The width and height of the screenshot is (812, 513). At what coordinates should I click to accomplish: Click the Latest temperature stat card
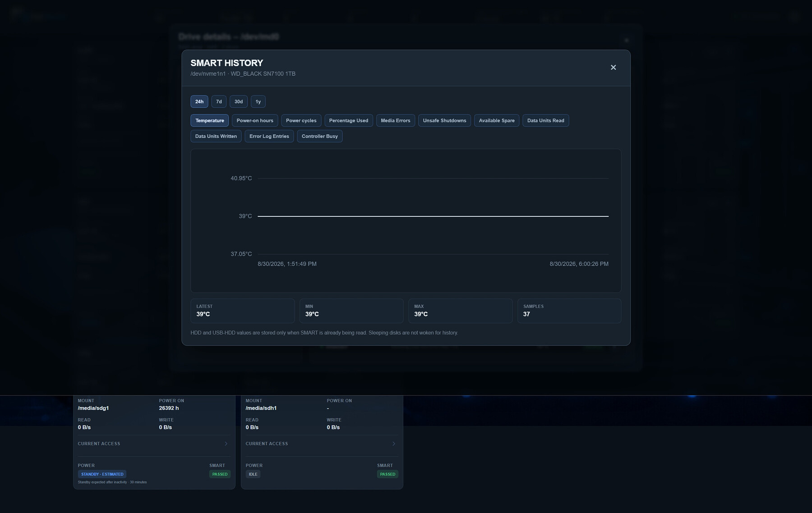(243, 311)
